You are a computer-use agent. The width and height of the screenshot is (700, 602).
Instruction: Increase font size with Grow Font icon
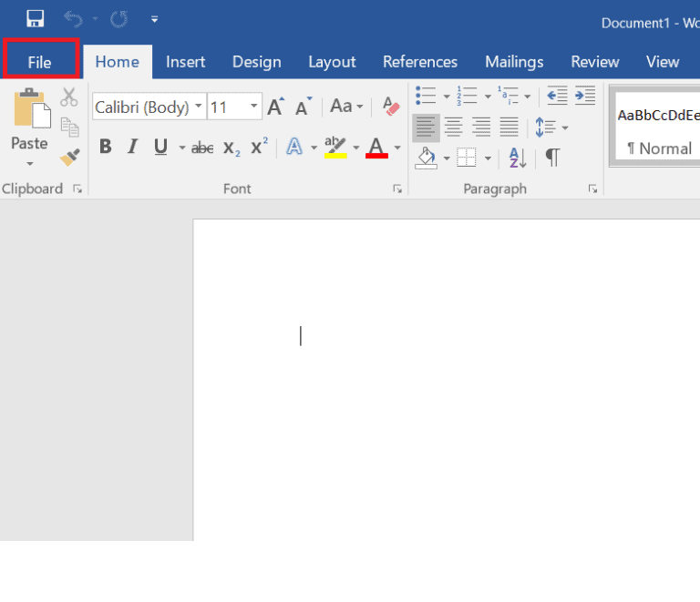[276, 107]
